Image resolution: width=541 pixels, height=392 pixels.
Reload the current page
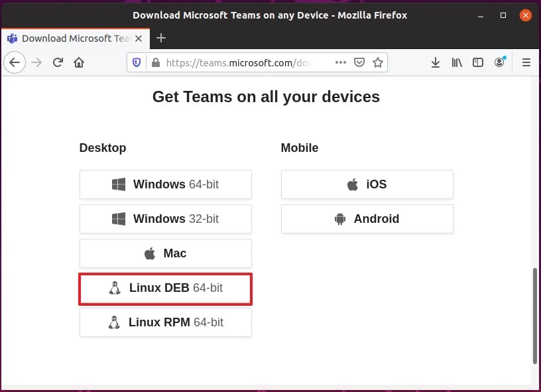coord(58,62)
